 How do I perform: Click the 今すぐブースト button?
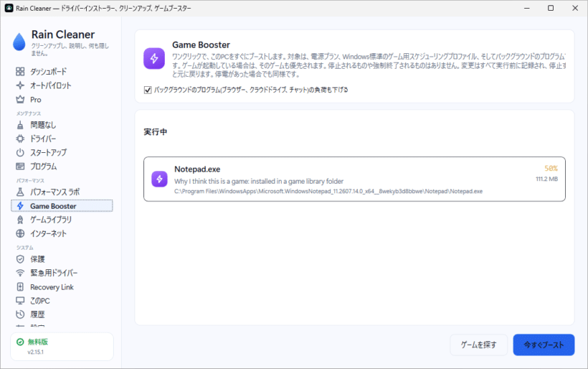pyautogui.click(x=544, y=345)
